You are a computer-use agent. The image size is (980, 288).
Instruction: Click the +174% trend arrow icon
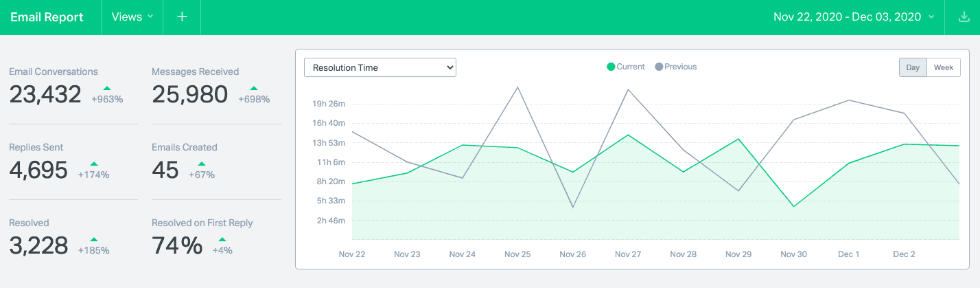pos(94,164)
